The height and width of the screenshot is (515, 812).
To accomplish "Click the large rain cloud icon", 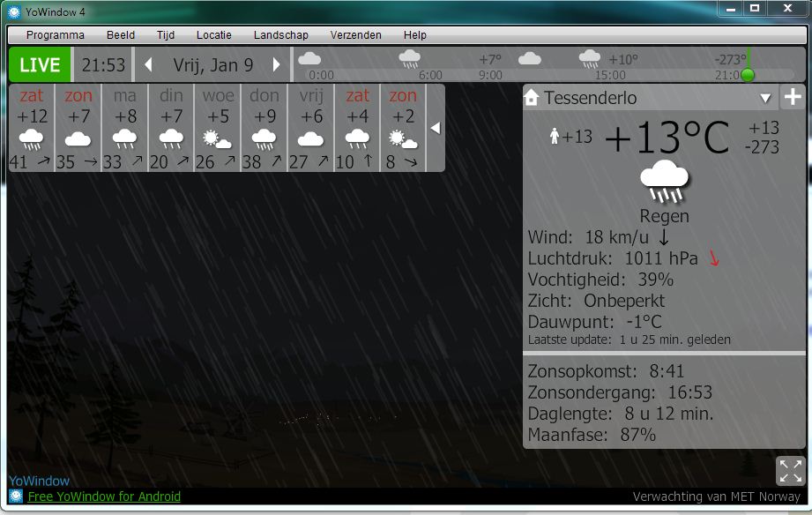I will click(x=664, y=183).
